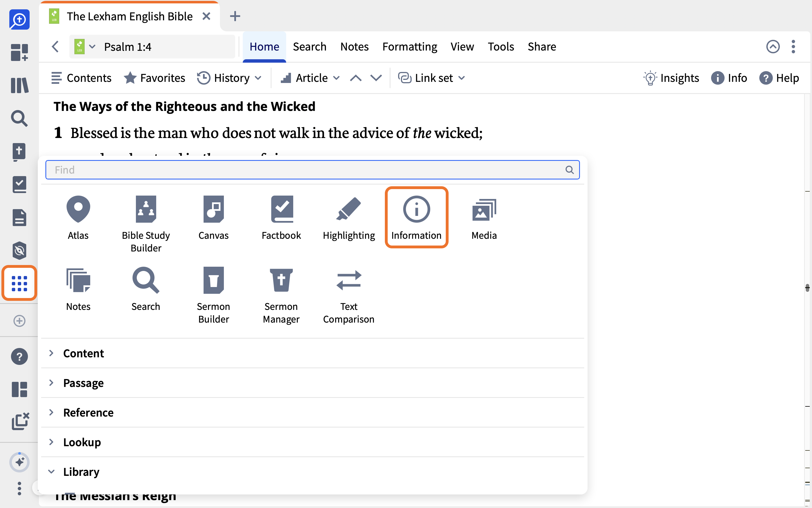The height and width of the screenshot is (508, 812).
Task: Open the Information tool
Action: pos(416,217)
